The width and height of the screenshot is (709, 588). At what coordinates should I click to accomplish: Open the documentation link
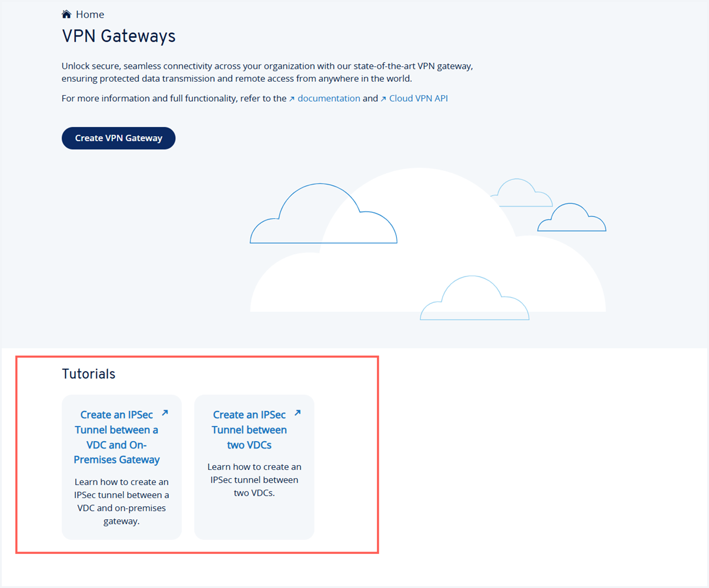pos(329,98)
